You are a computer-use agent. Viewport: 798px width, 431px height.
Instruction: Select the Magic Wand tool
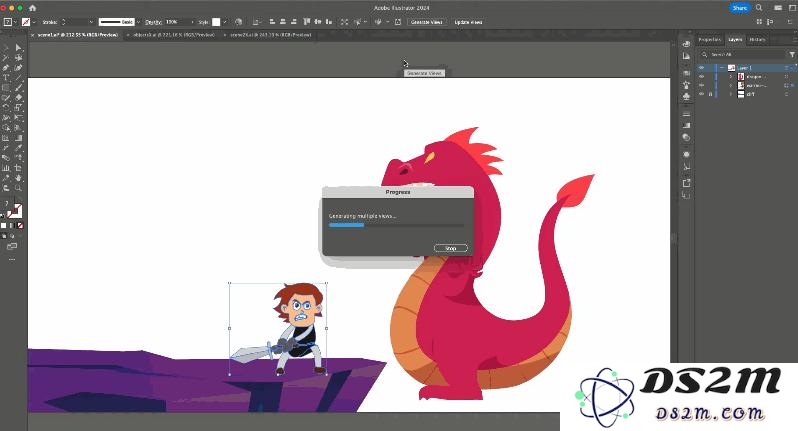tap(6, 58)
